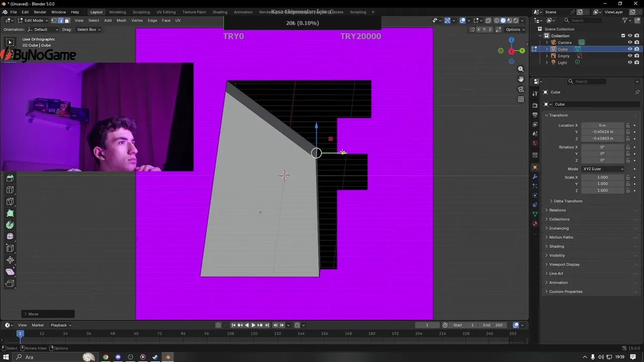Viewport: 644px width, 362px height.
Task: Disable Cube in renders camera icon
Action: point(636,49)
